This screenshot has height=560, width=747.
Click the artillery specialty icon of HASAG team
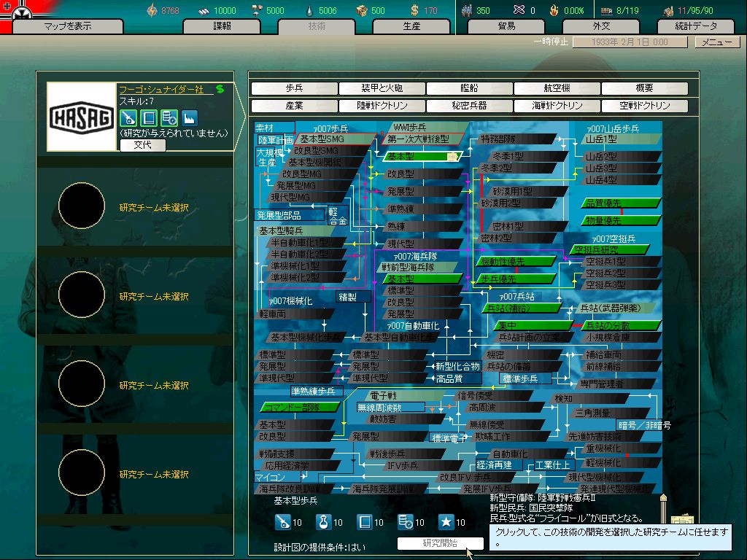128,117
